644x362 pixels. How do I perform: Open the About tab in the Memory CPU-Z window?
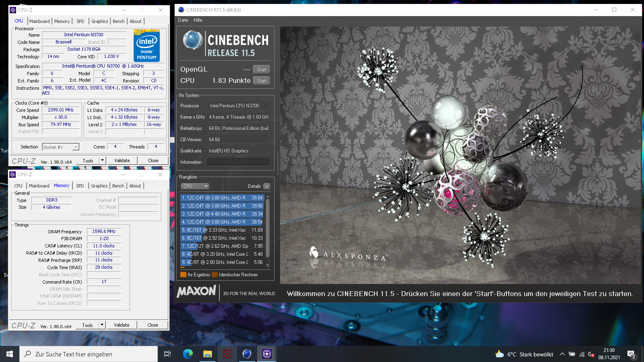click(135, 186)
